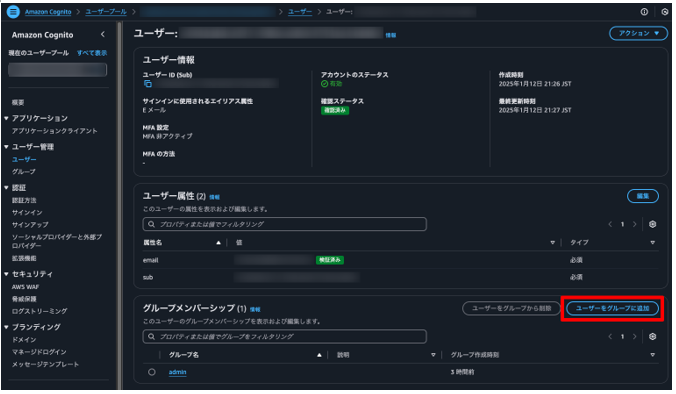
Task: Open the settings gear icon in top bar
Action: tap(665, 12)
